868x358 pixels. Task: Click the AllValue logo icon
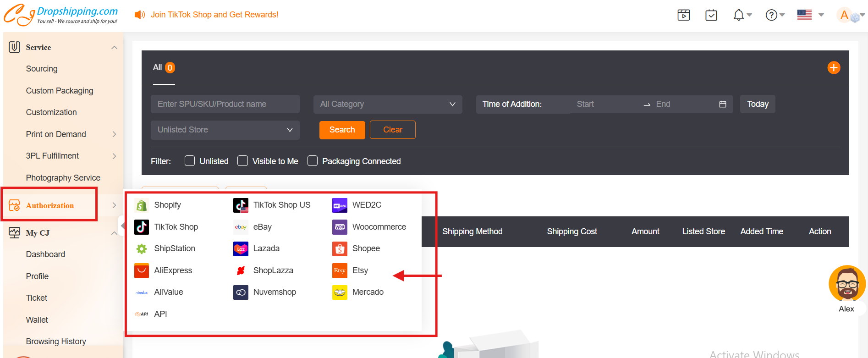[142, 292]
